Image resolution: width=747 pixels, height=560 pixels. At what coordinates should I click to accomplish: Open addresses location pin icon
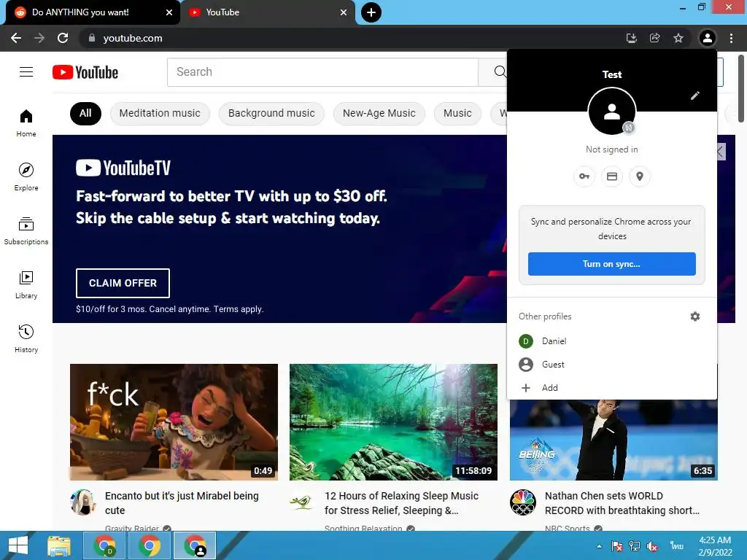(640, 176)
